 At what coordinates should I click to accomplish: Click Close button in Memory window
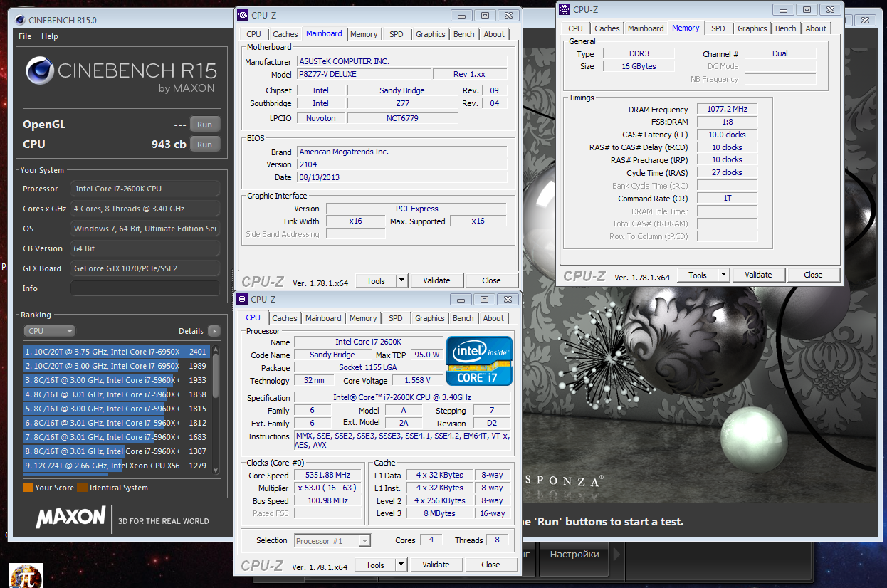[x=813, y=275]
